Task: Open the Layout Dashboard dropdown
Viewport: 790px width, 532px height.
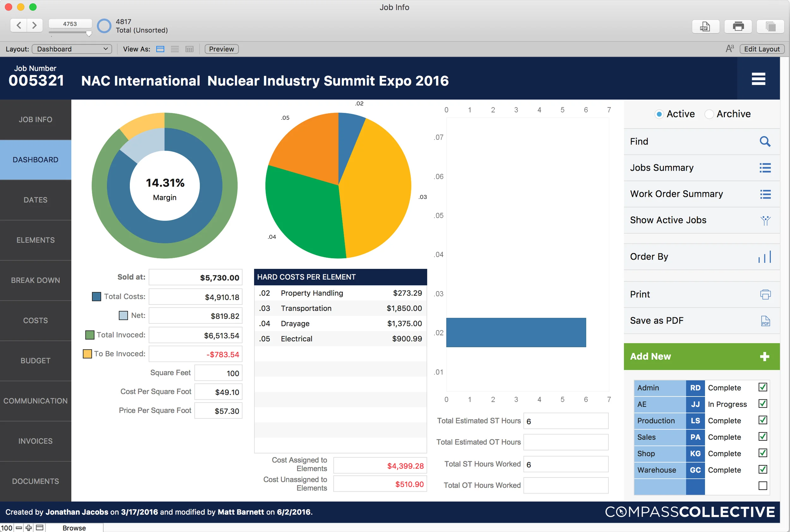Action: (x=72, y=49)
